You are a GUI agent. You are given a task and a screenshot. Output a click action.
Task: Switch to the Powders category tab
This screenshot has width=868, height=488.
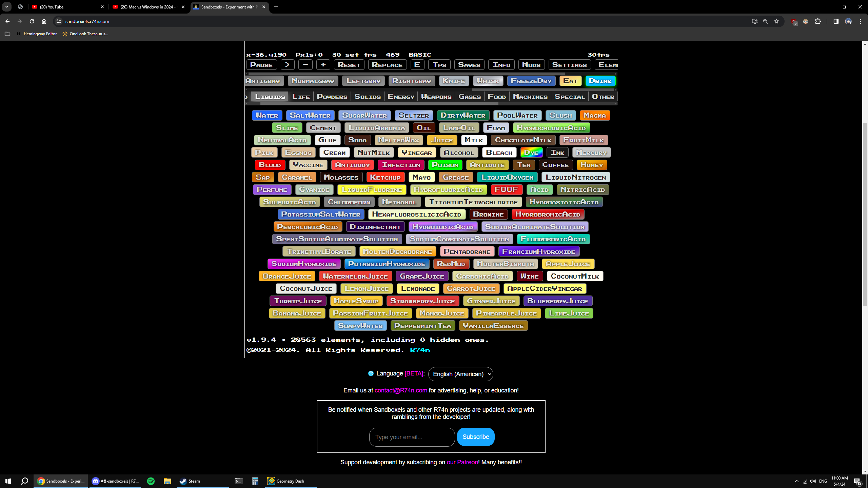click(x=332, y=97)
